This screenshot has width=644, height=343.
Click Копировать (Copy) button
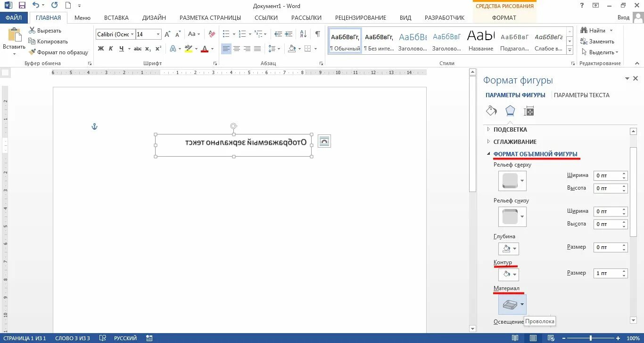pos(49,42)
